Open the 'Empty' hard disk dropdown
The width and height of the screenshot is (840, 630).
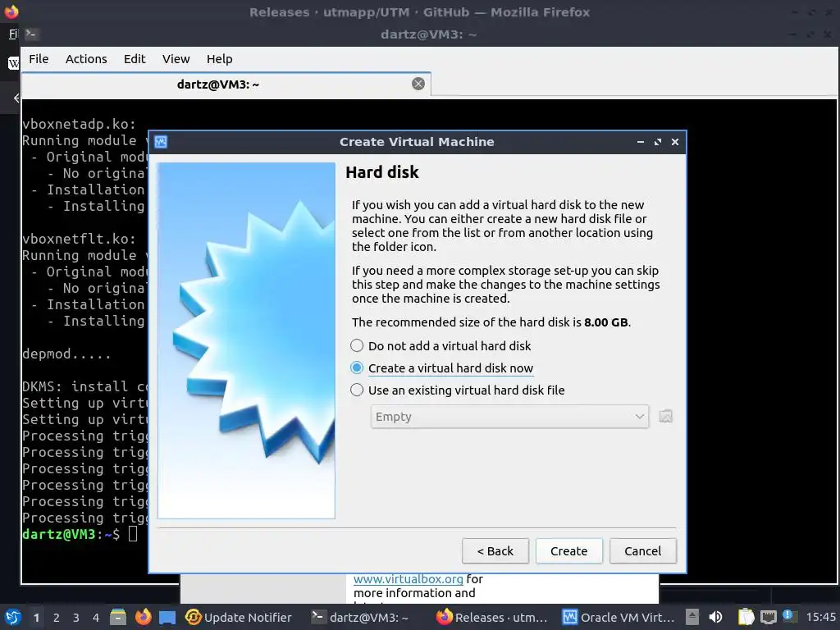click(509, 417)
